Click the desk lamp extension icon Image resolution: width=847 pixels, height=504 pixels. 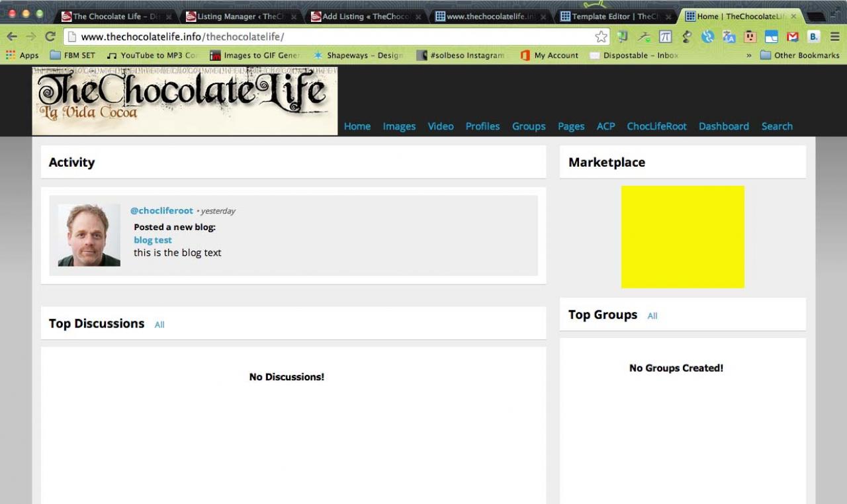tap(687, 37)
